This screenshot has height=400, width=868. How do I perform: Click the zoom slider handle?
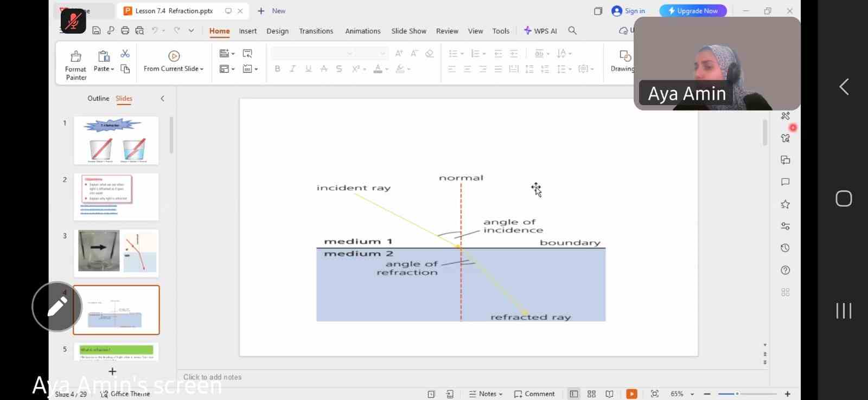(737, 394)
